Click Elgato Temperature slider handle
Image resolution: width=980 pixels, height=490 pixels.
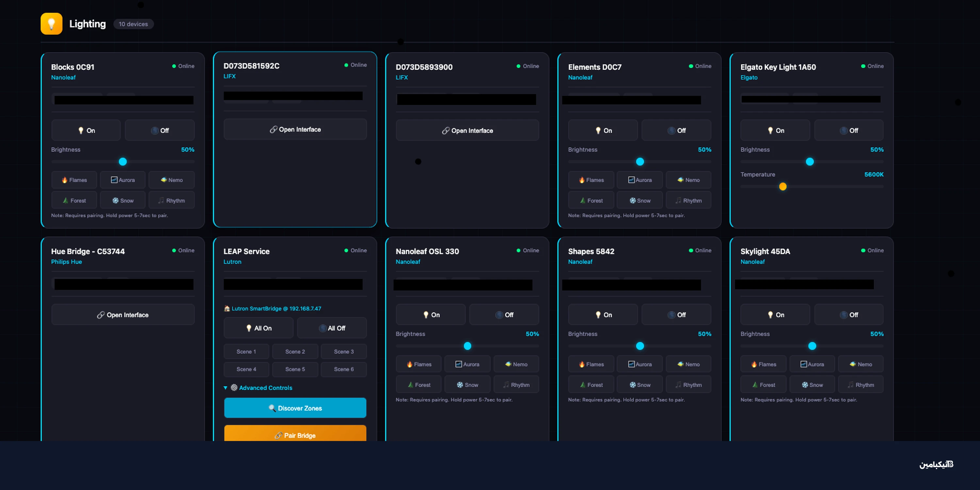tap(783, 187)
